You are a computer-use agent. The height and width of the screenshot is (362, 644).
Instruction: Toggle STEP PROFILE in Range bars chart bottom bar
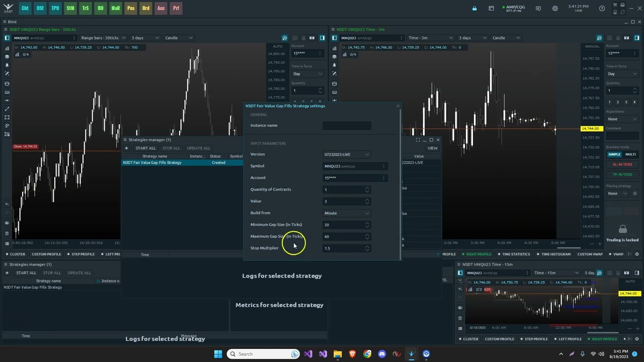[80, 254]
